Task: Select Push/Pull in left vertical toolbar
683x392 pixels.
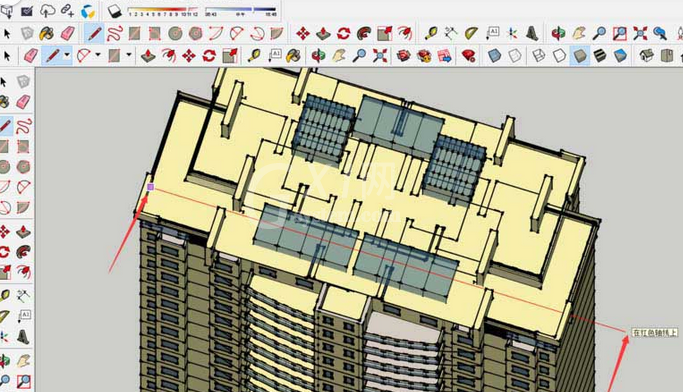Action: tap(24, 231)
